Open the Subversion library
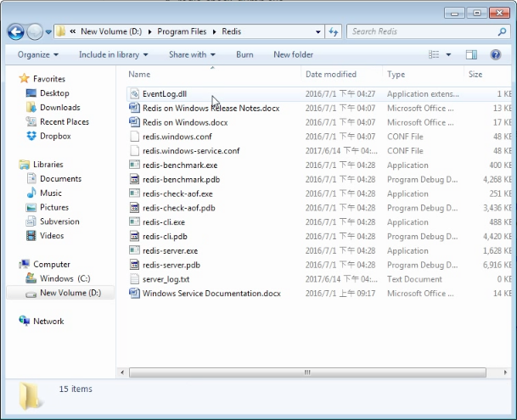 pyautogui.click(x=59, y=221)
